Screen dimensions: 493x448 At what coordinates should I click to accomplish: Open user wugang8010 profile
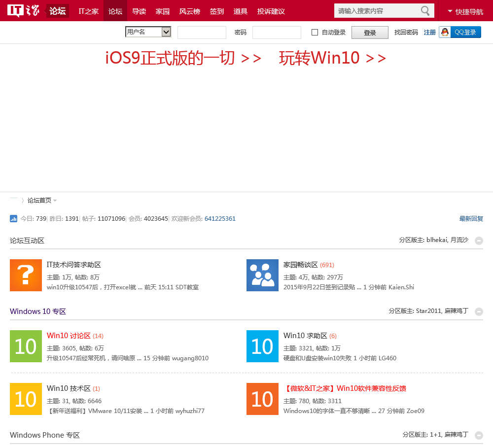190,358
